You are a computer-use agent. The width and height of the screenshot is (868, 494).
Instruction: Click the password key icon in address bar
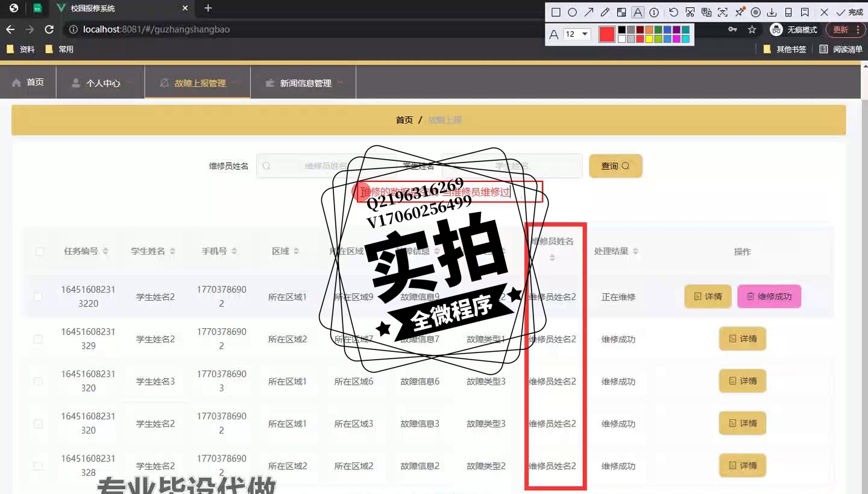(x=732, y=30)
